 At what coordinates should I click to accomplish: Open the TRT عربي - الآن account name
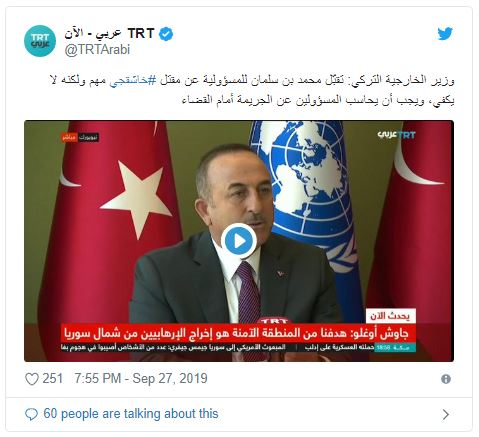click(109, 34)
